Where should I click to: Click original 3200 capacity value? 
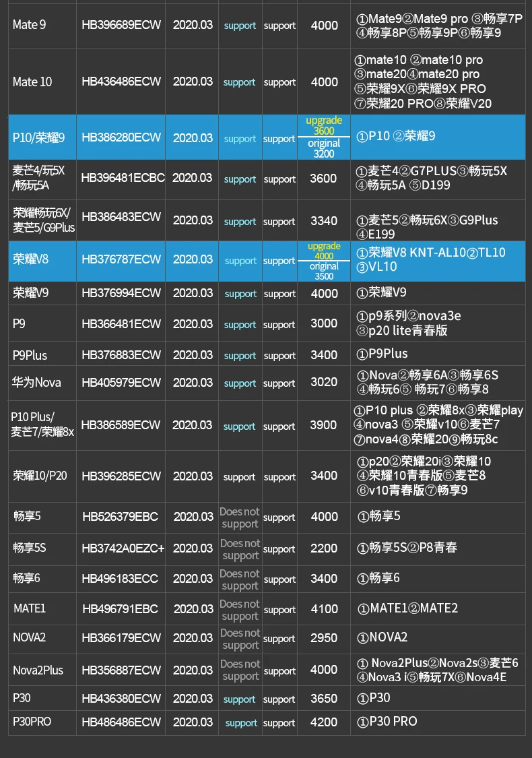click(x=324, y=148)
